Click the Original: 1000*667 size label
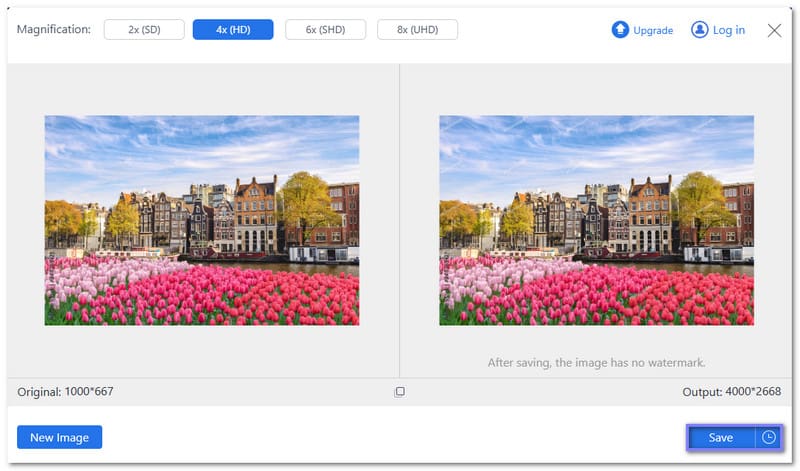The image size is (800, 471). [65, 392]
